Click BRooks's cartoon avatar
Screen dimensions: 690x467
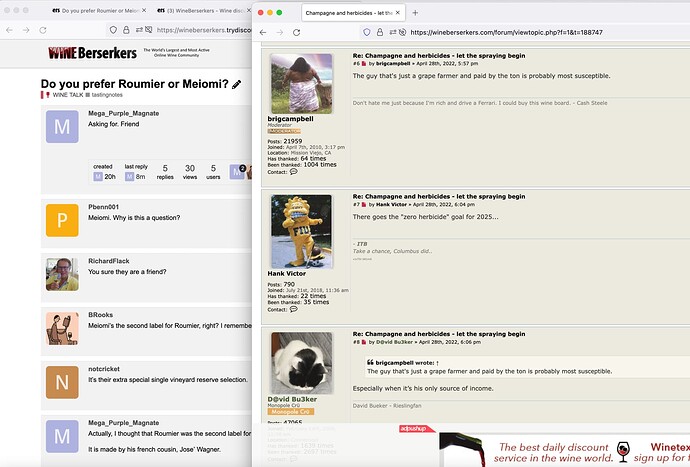click(62, 328)
